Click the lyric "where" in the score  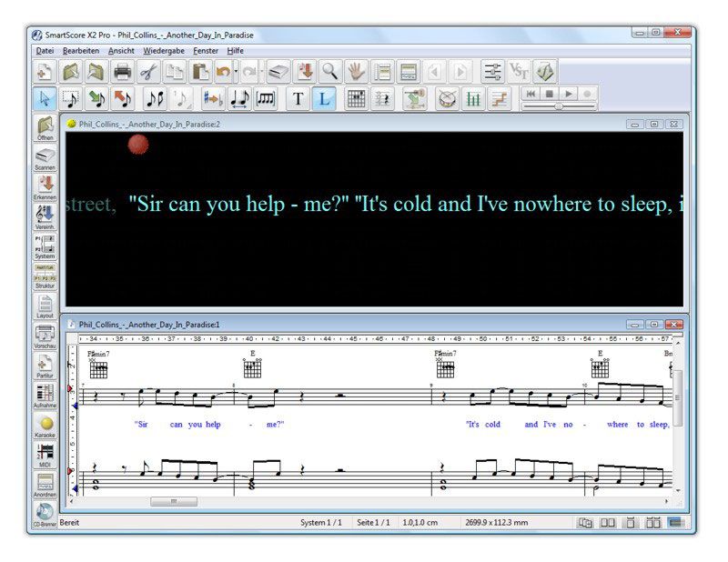click(x=617, y=424)
